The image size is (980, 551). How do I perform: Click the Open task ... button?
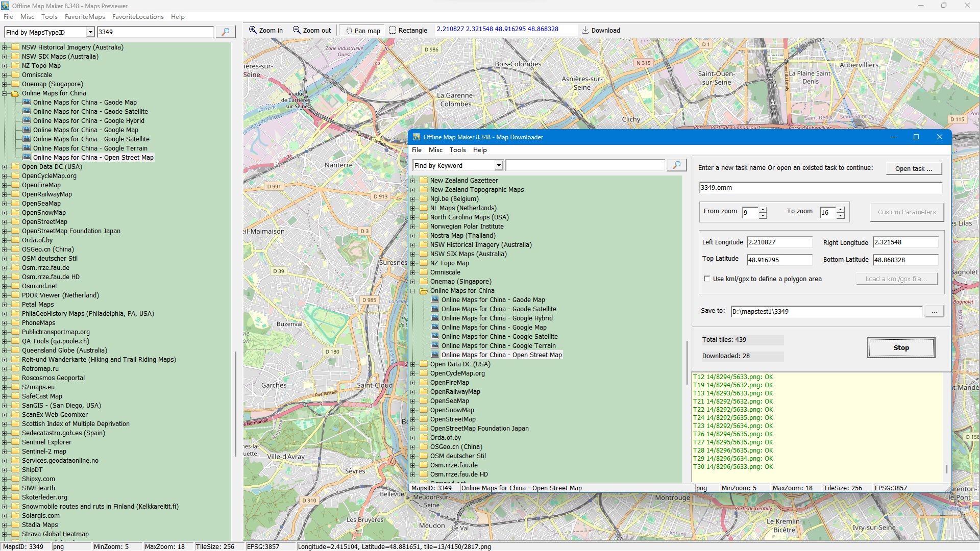914,168
